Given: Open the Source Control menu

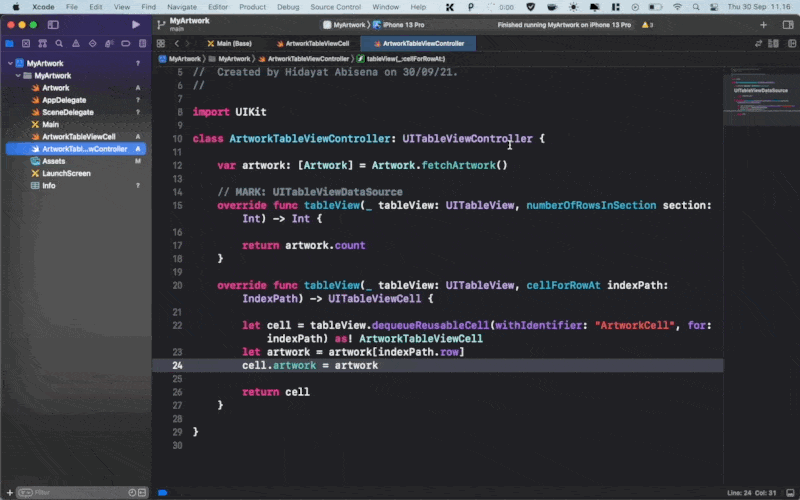Looking at the screenshot, I should tap(335, 7).
